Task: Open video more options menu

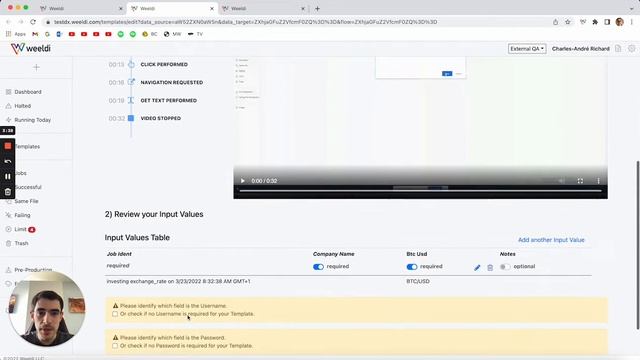Action: point(598,181)
